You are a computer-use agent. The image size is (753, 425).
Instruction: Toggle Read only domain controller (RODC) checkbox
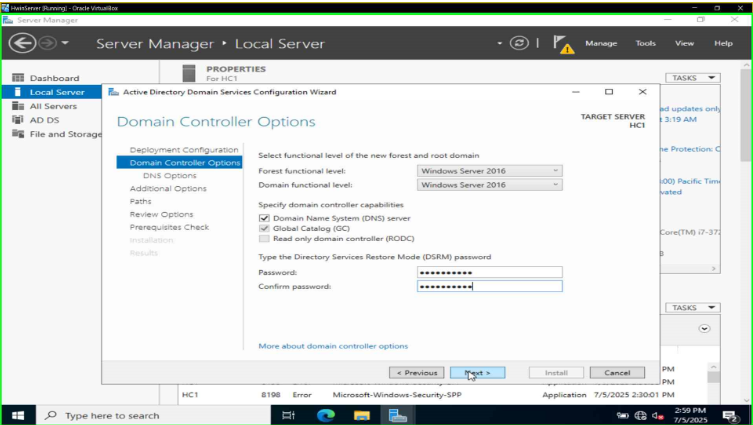click(264, 239)
